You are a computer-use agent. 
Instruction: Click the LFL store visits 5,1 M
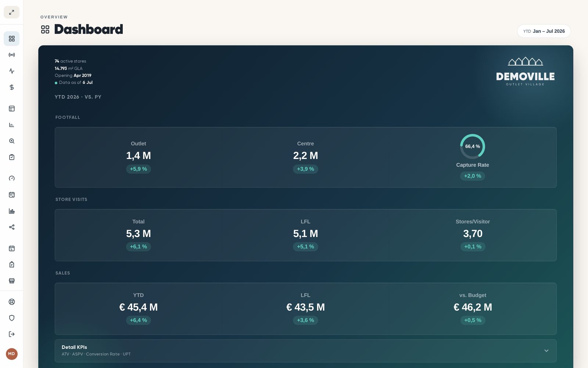tap(305, 234)
